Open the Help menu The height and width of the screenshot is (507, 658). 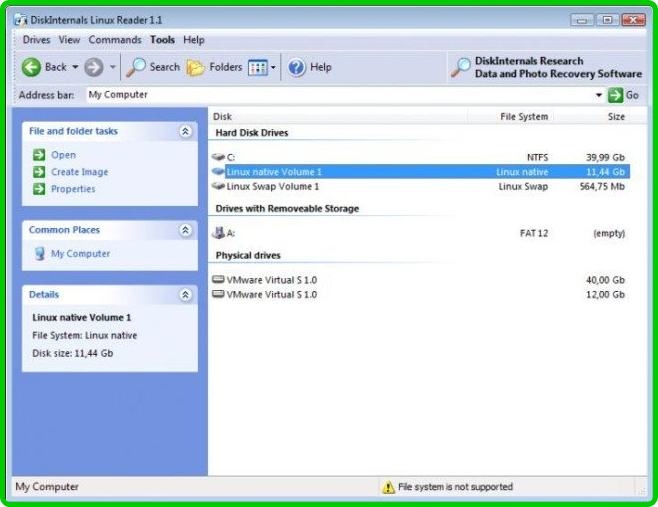click(x=194, y=40)
